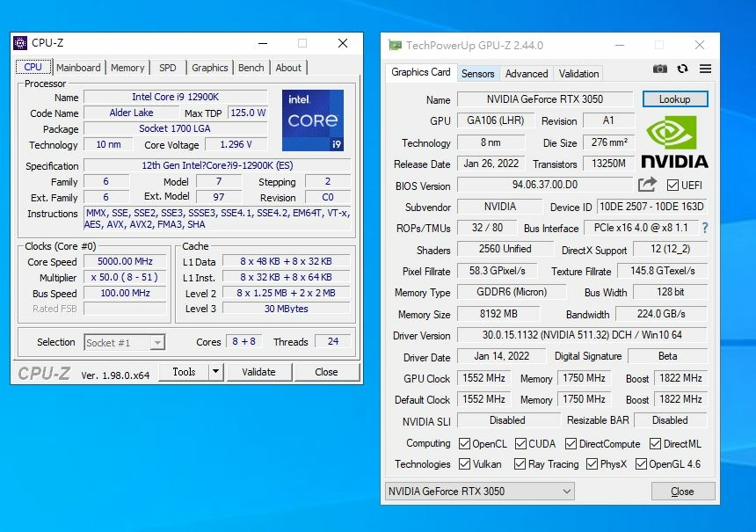Click the Validate button in CPU-Z
Viewport: 756px width, 532px height.
point(259,372)
